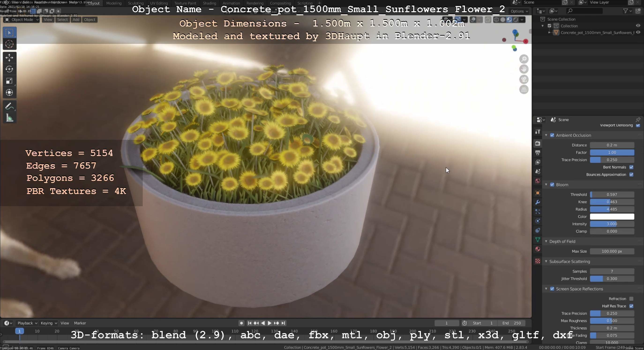The width and height of the screenshot is (644, 350).
Task: Open outliner filter dropdown
Action: pyautogui.click(x=627, y=11)
